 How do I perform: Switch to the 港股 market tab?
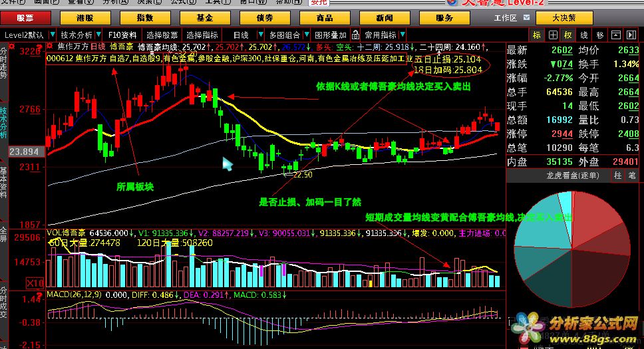coord(85,18)
